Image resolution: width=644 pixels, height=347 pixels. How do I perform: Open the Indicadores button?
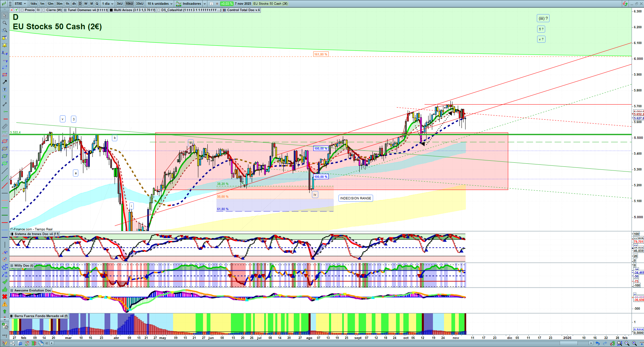(189, 4)
